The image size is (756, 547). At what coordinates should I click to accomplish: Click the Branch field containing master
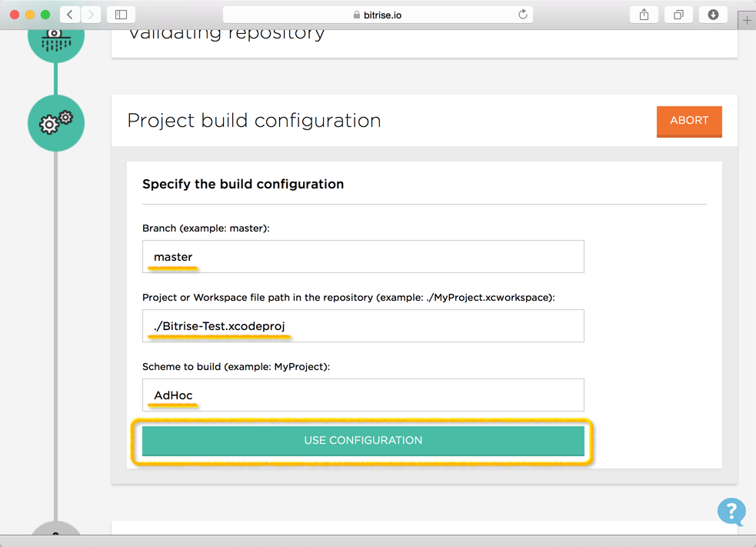(x=363, y=257)
